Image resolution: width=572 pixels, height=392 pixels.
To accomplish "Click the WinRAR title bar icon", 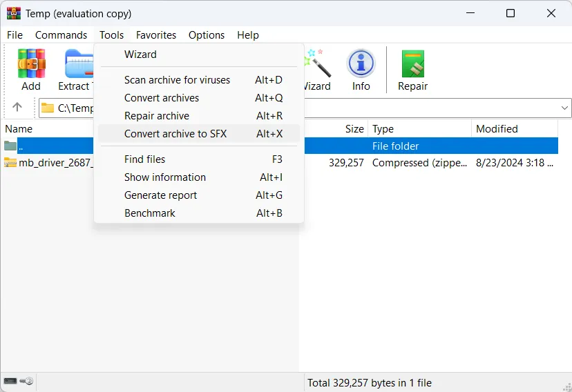I will tap(14, 13).
